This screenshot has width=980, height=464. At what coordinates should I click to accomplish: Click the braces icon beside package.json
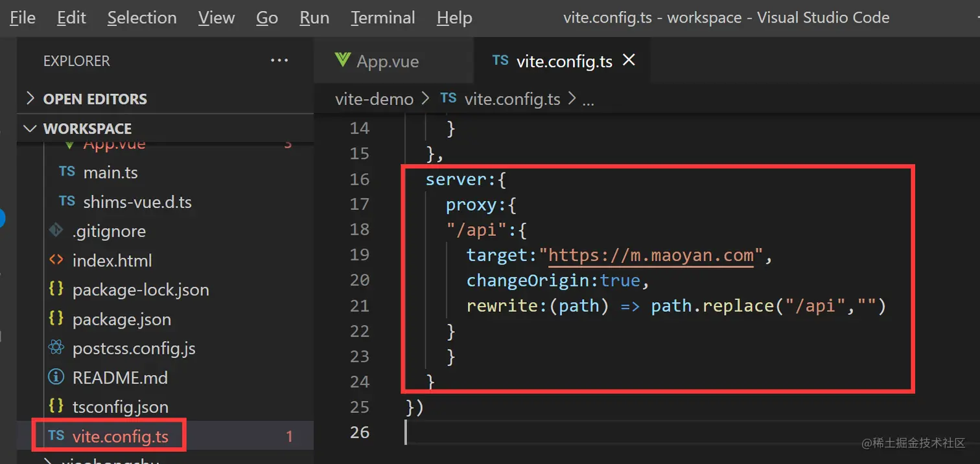pos(56,318)
